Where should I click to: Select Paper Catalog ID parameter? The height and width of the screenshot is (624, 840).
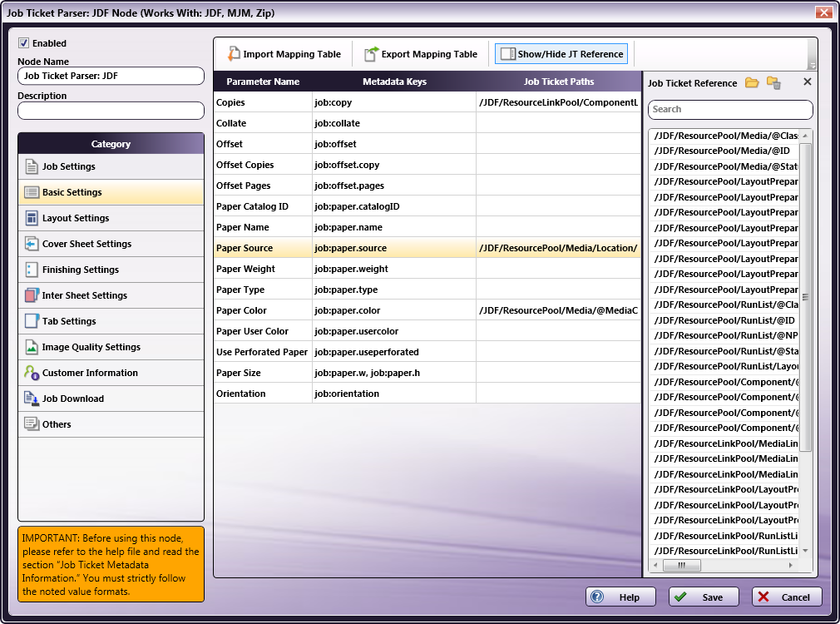tap(252, 206)
